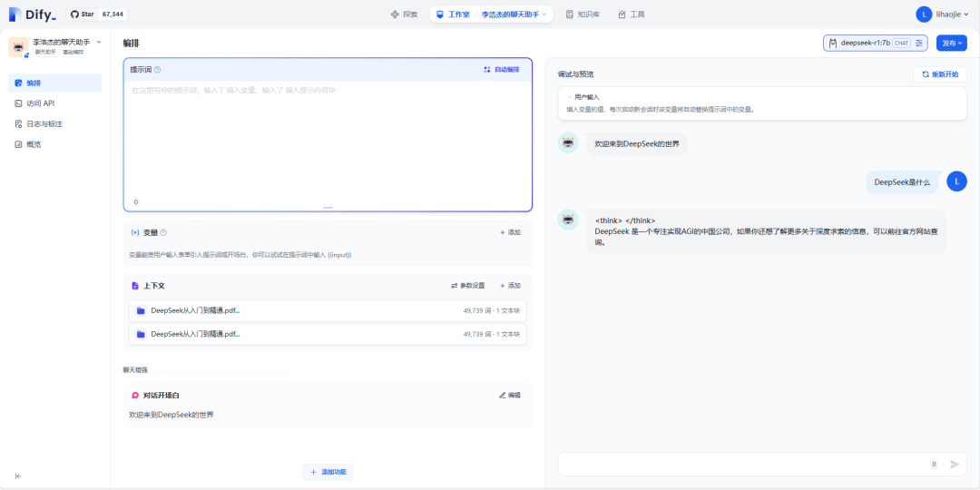Click the second dataset's folder icon
The image size is (980, 490).
142,334
